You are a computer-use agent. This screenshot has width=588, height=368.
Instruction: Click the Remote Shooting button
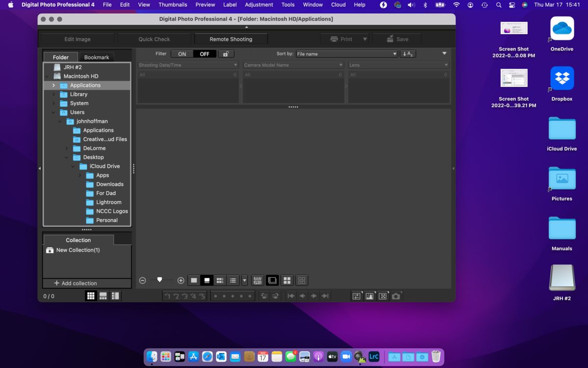[231, 39]
